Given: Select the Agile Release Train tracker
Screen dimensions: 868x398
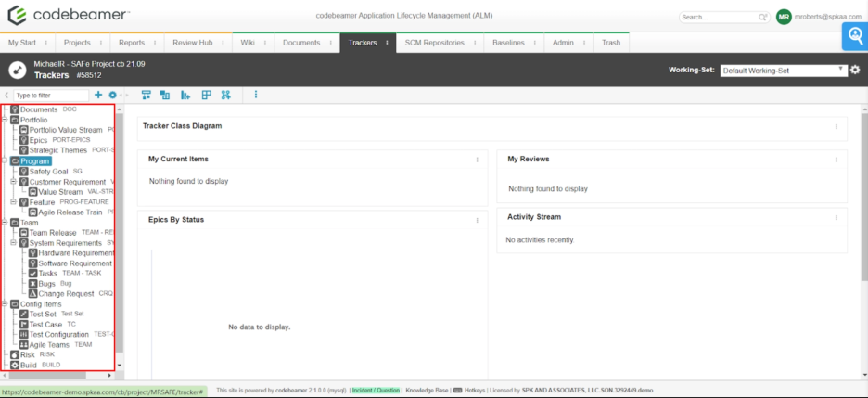Looking at the screenshot, I should 70,212.
